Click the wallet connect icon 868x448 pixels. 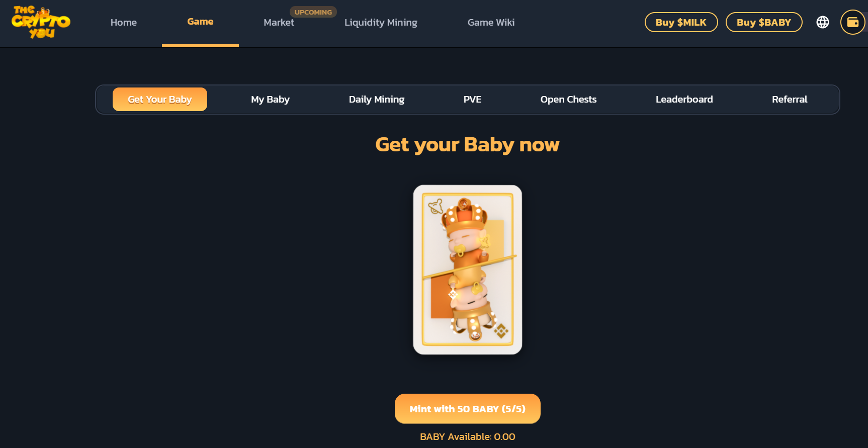[853, 22]
